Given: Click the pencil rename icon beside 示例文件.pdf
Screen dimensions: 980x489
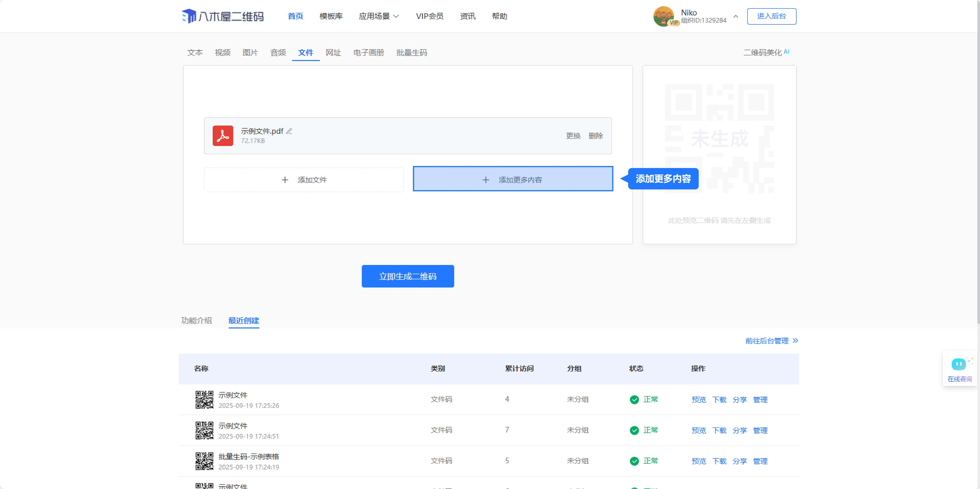Looking at the screenshot, I should coord(289,131).
